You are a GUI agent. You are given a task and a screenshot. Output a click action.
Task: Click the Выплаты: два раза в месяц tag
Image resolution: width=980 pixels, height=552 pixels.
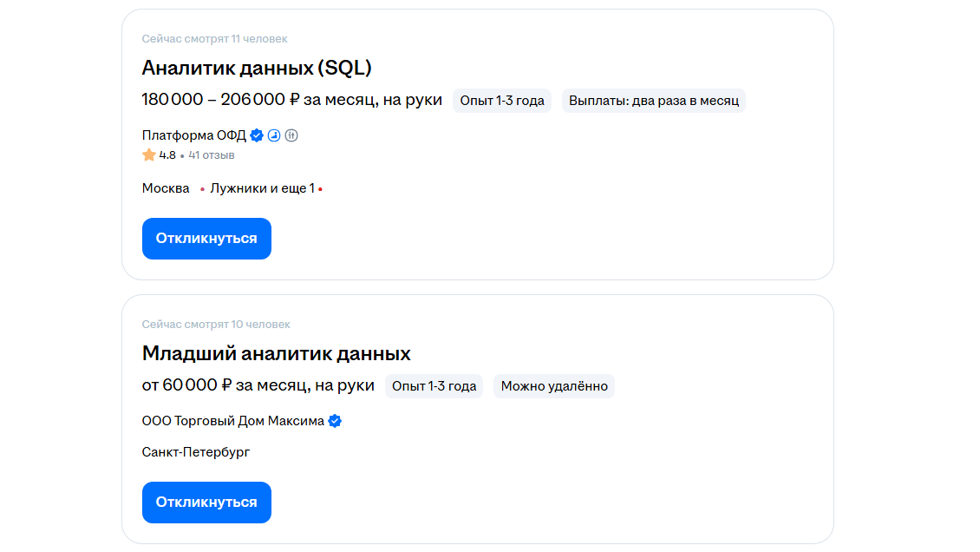coord(654,101)
